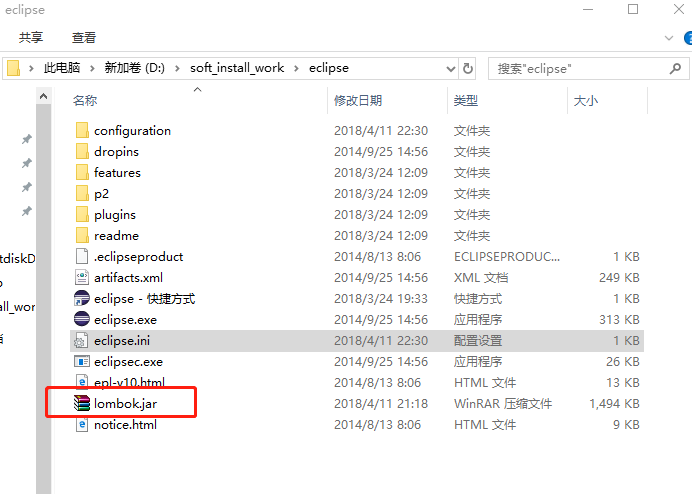Select the readme folder icon
The image size is (692, 494).
point(82,235)
